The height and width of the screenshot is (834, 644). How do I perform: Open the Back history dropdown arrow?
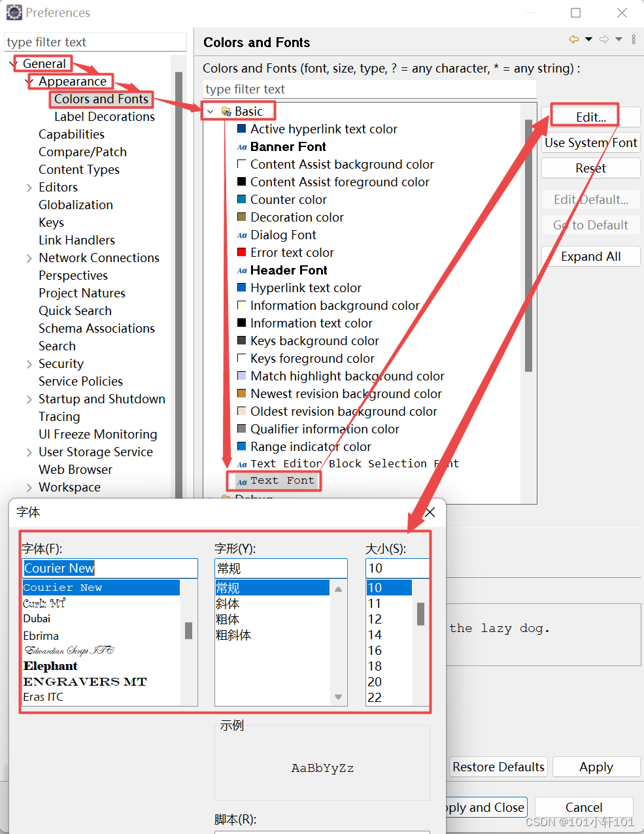[589, 39]
